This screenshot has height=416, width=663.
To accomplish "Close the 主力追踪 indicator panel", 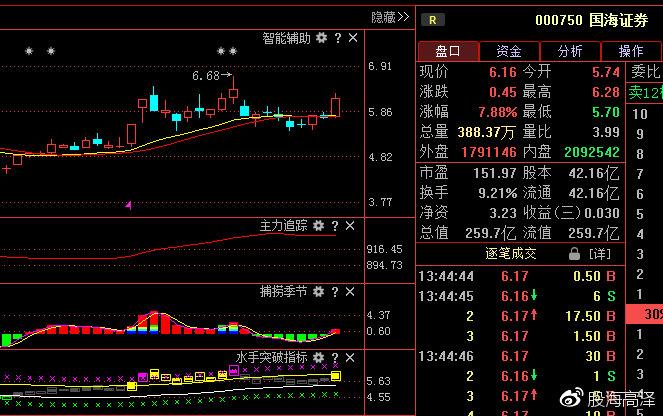I will click(351, 227).
